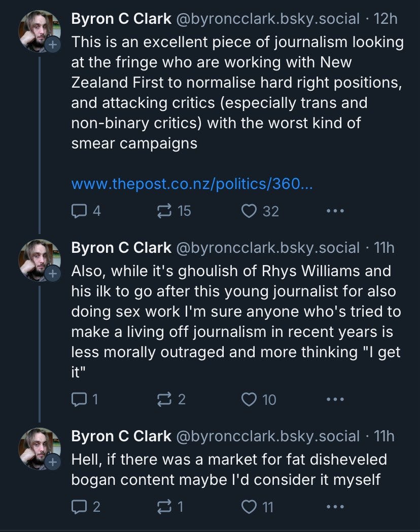Reply to the bogan content post
Screen dimensions: 420x532
point(79,506)
